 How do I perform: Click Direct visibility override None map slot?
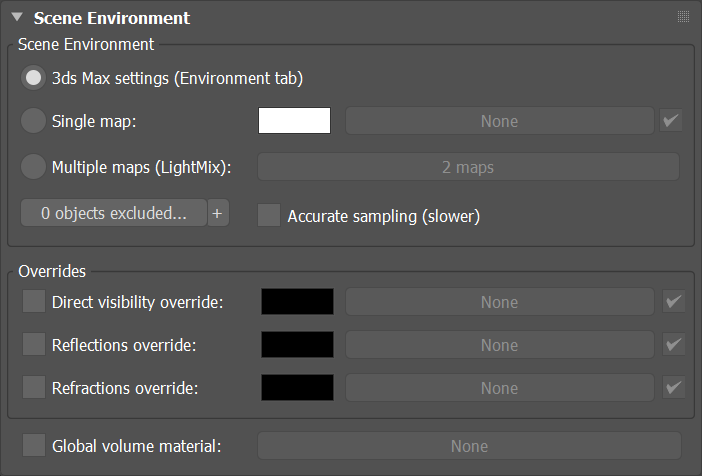(500, 302)
